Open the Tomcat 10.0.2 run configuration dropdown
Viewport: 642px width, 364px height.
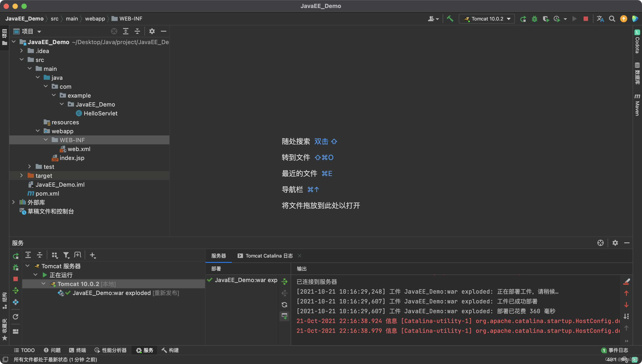pyautogui.click(x=487, y=19)
